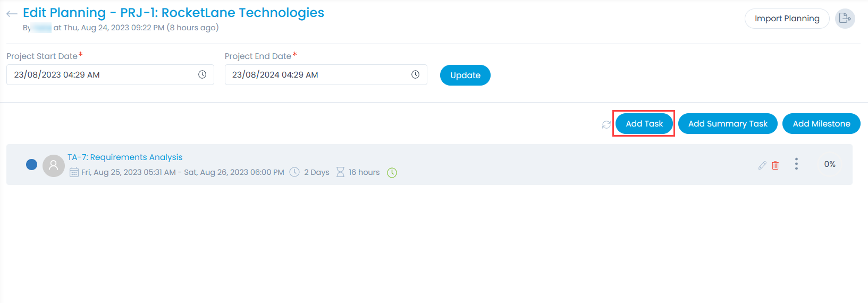868x303 pixels.
Task: Delete the TA-7 task using trash icon
Action: (x=776, y=165)
